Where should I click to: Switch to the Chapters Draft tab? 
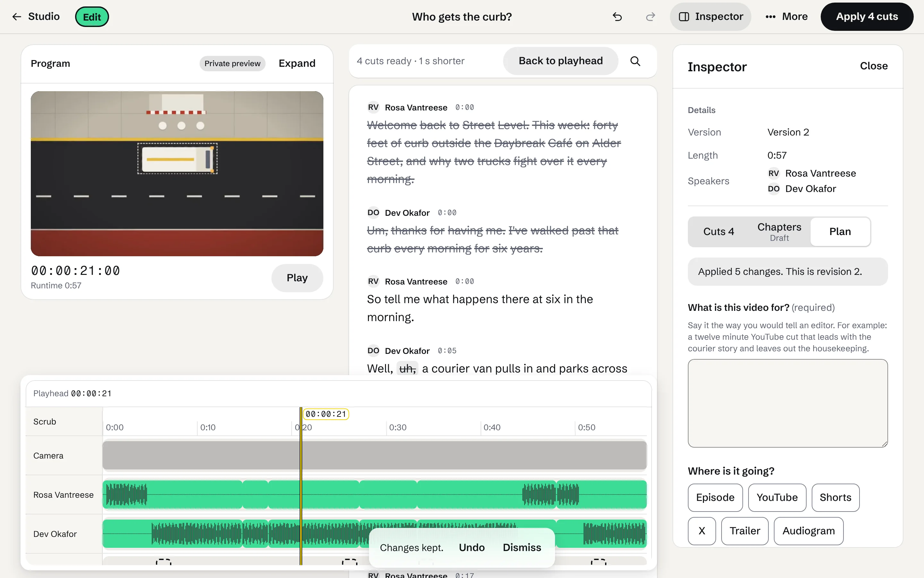[779, 232]
